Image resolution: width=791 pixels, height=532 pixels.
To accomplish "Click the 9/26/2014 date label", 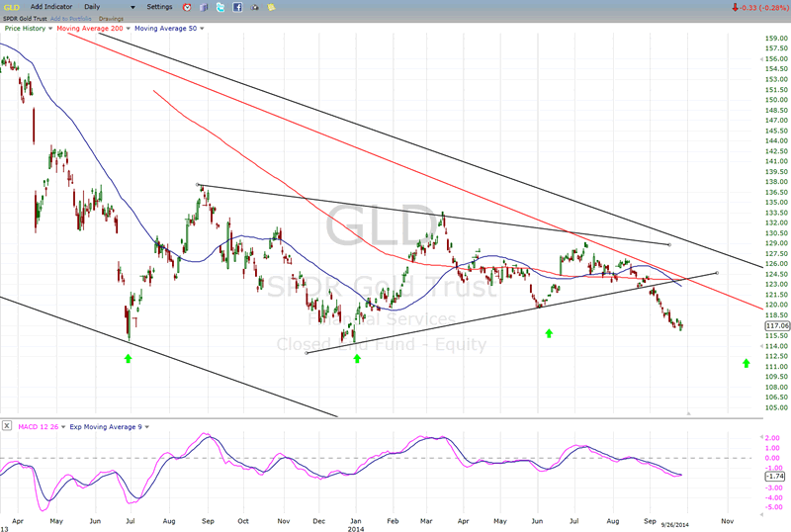I will (675, 525).
